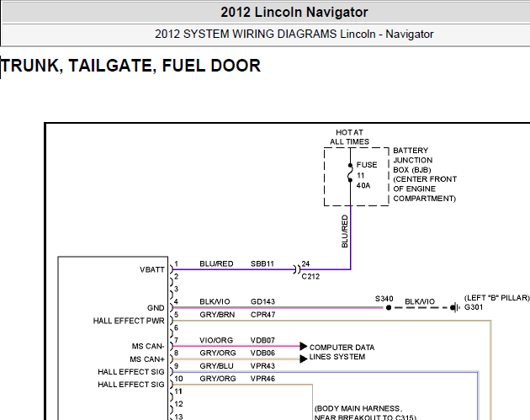The width and height of the screenshot is (530, 420).
Task: Click the '2012 Lincoln Navigator' title header
Action: click(x=294, y=12)
